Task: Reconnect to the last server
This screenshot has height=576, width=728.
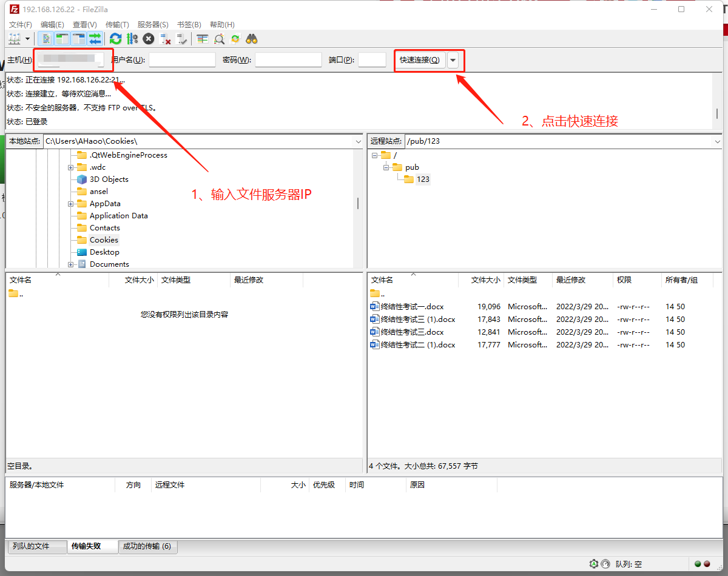Action: tap(181, 39)
